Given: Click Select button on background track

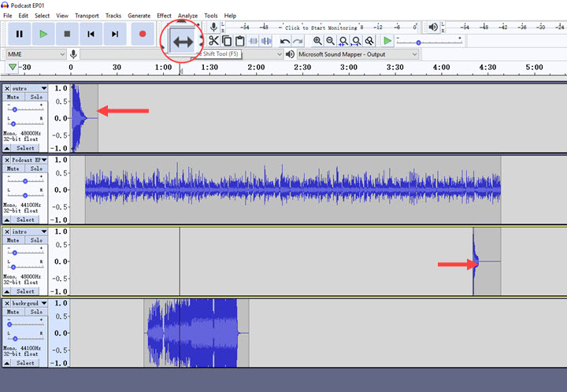Looking at the screenshot, I should 25,363.
